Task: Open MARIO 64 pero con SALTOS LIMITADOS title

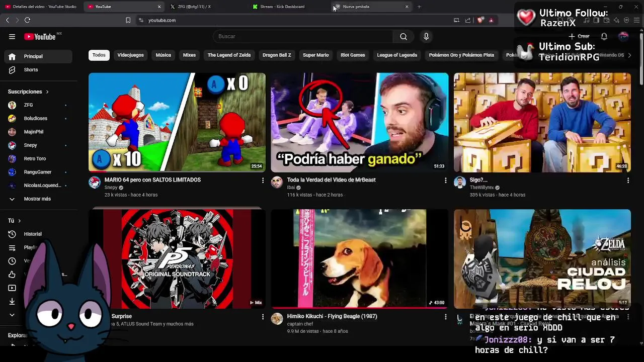Action: 152,180
